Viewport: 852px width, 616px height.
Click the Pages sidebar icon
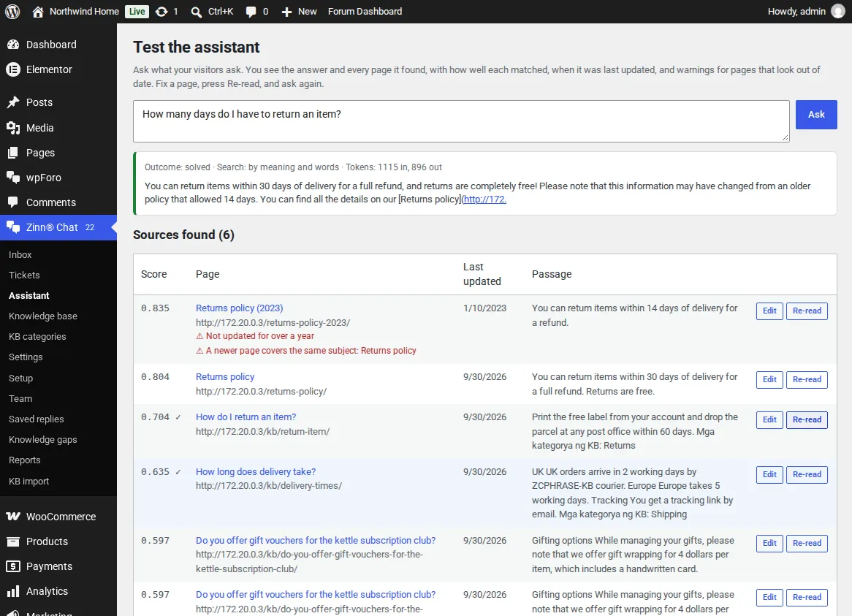13,153
